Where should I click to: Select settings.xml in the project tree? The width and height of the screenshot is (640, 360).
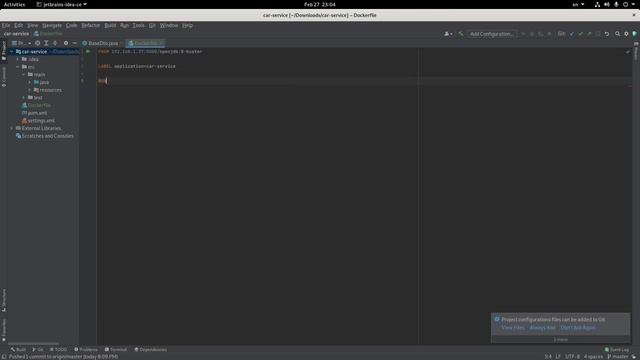(38, 121)
